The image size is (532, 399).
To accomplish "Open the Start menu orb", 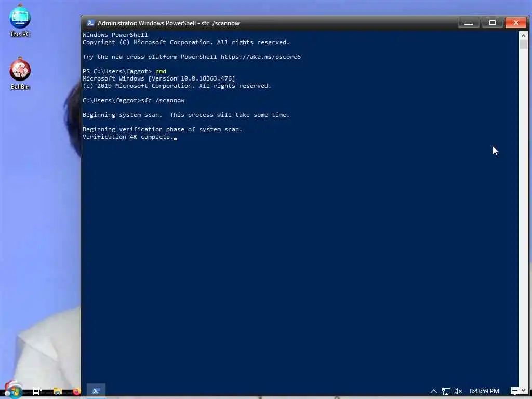I will [13, 390].
